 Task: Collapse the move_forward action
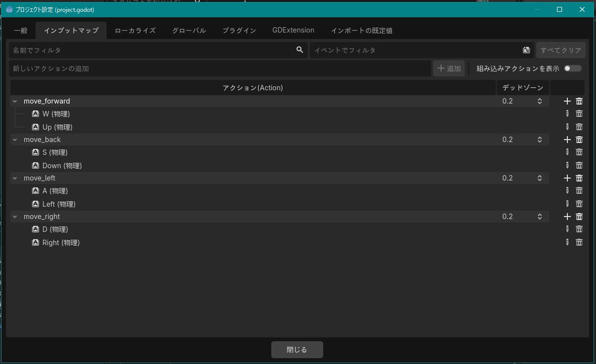click(15, 101)
